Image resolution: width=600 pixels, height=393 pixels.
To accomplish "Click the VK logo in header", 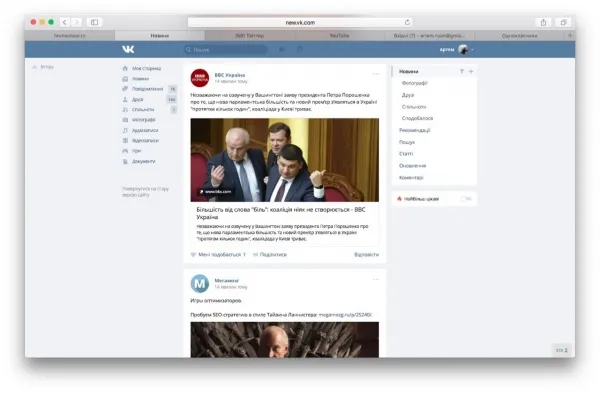I will pyautogui.click(x=128, y=49).
